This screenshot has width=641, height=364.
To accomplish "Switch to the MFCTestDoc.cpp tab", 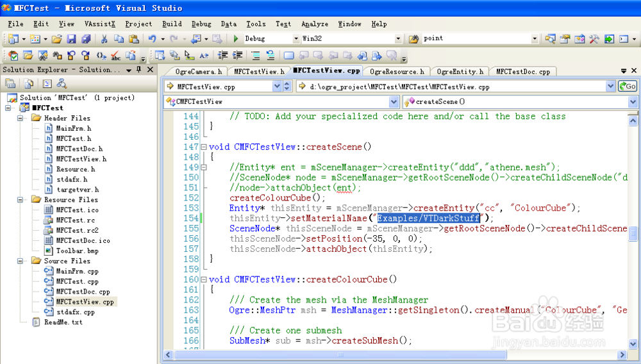I will click(x=523, y=72).
